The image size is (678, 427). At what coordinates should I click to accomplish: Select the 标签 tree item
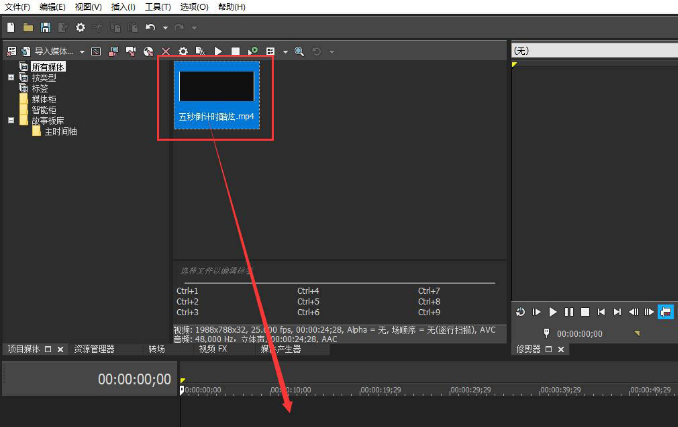(x=40, y=88)
